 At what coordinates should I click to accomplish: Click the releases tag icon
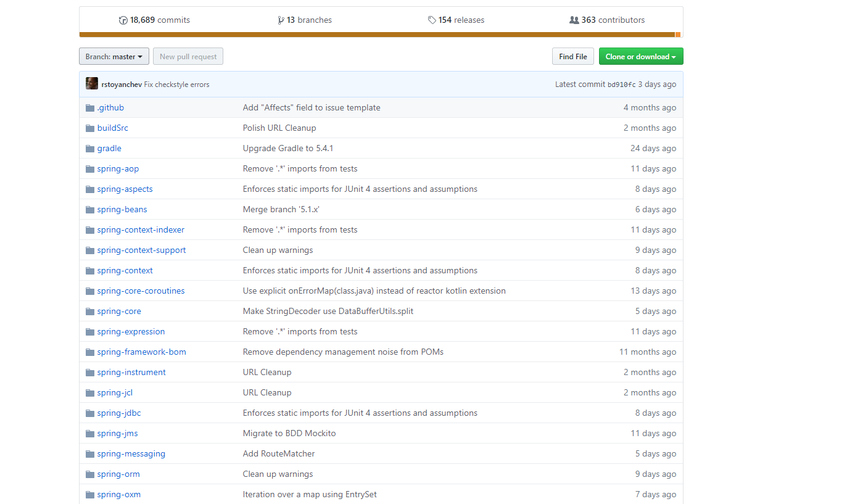432,20
